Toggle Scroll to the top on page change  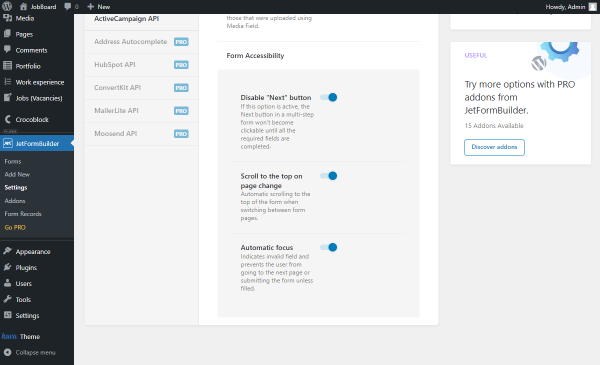point(329,176)
